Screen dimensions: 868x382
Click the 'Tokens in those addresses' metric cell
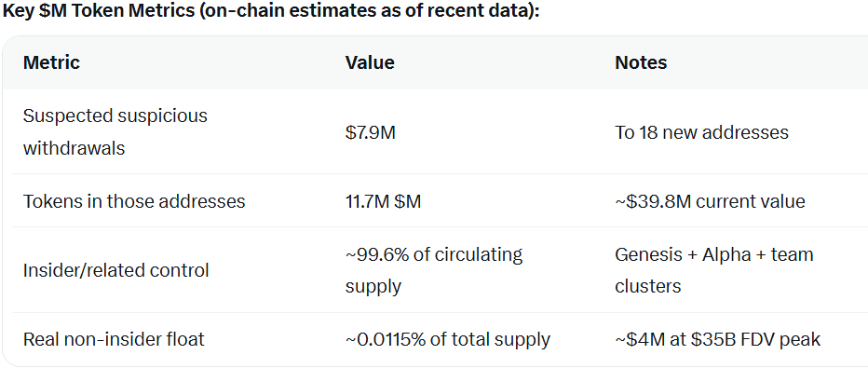pos(134,201)
